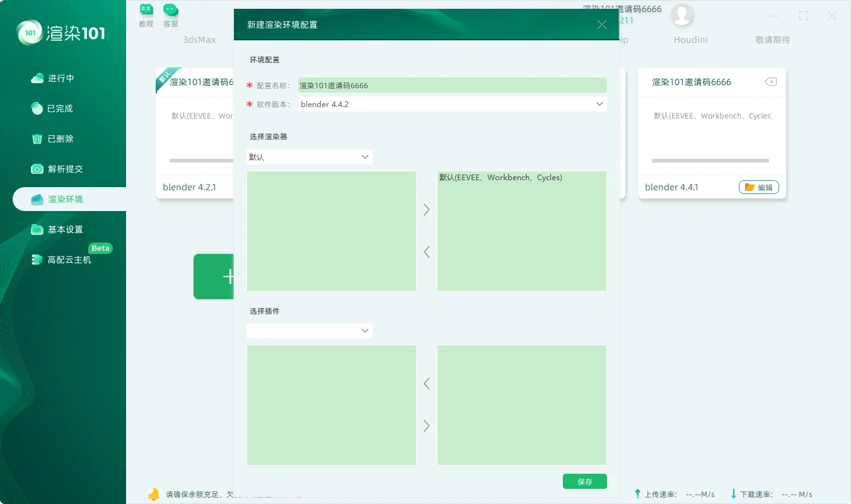Click the 上传速率 upload arrow icon
This screenshot has height=504, width=851.
637,494
